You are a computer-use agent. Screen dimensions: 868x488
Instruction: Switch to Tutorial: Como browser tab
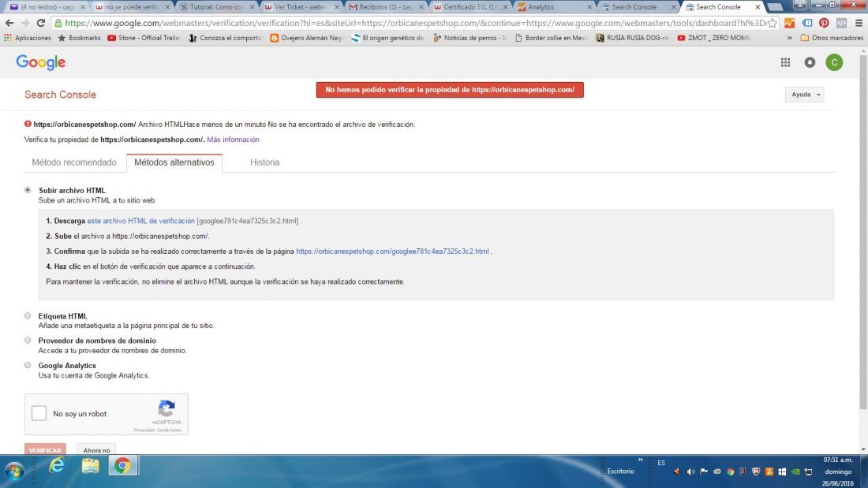tap(216, 7)
